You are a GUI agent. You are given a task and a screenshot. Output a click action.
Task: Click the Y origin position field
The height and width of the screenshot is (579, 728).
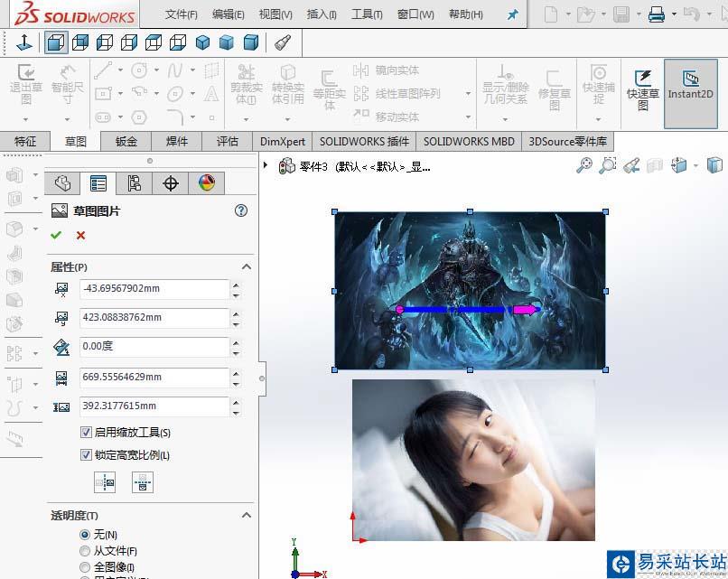154,318
